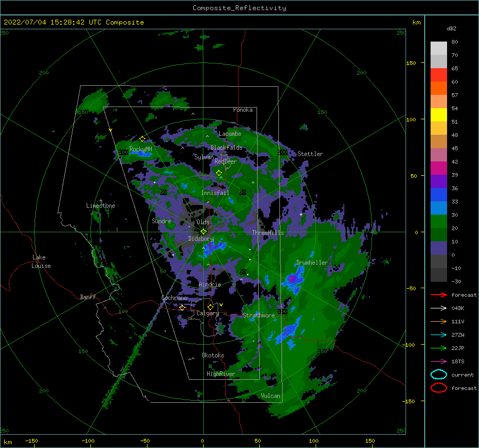Click the red forecast arrow legend icon
The image size is (479, 448).
pyautogui.click(x=439, y=295)
